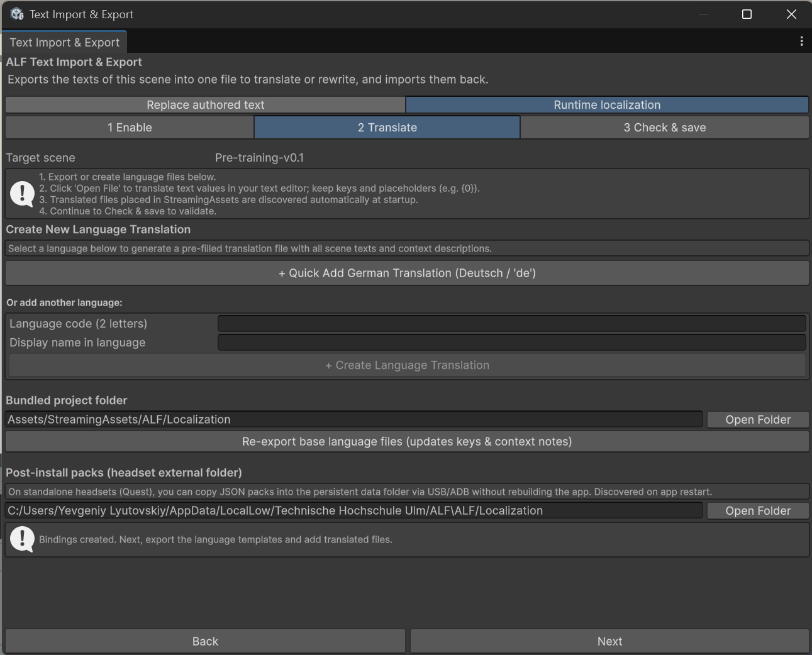
Task: Maximize the Text Import & Export window
Action: pyautogui.click(x=747, y=14)
